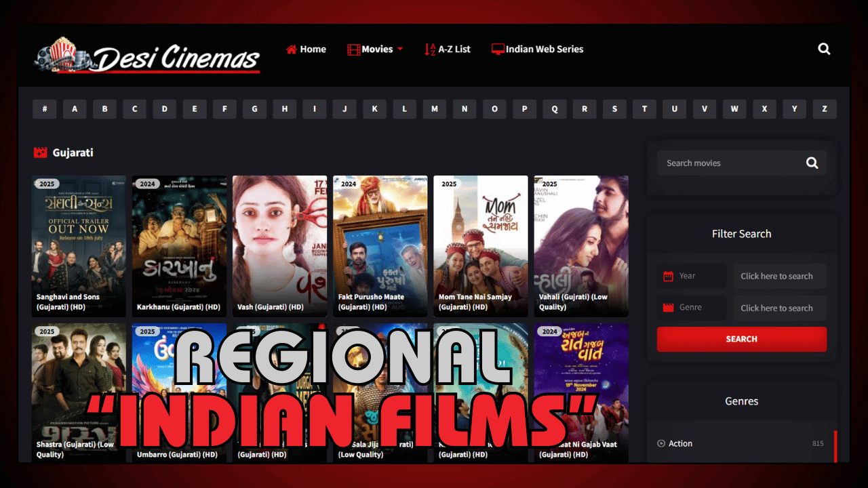
Task: Filter titles by letter R
Action: pos(585,109)
